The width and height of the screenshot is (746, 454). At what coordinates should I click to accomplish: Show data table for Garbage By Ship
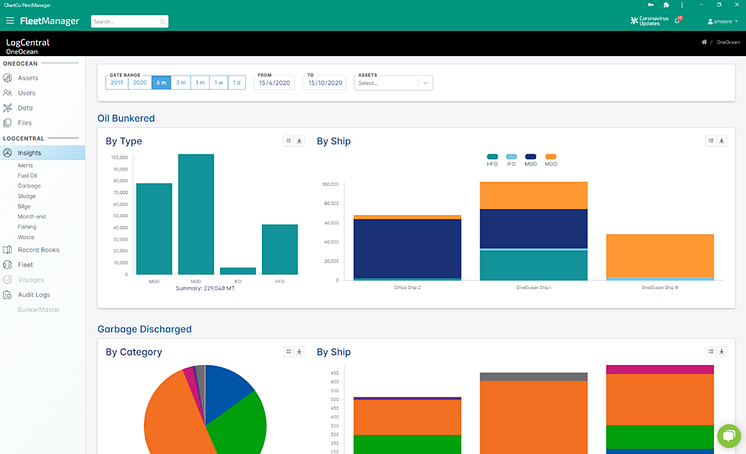711,351
